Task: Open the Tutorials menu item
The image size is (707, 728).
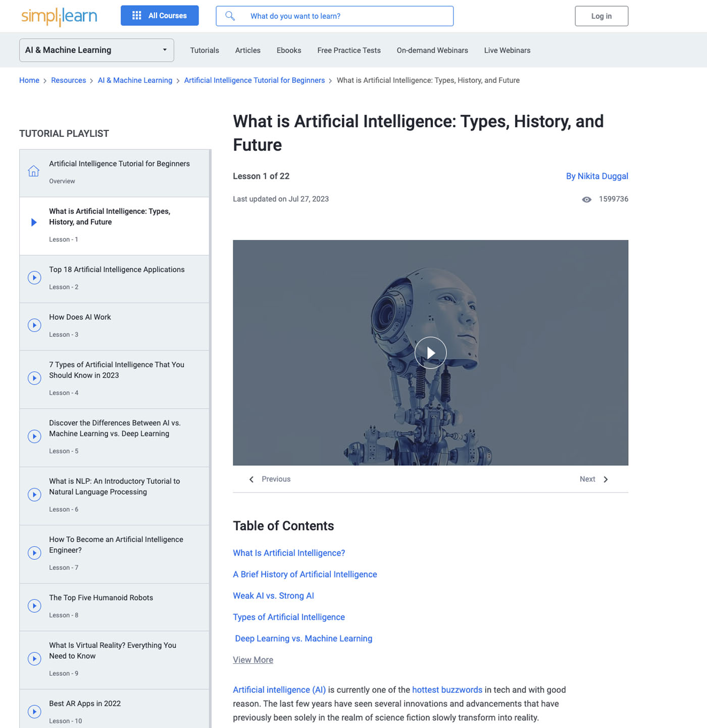Action: coord(205,51)
